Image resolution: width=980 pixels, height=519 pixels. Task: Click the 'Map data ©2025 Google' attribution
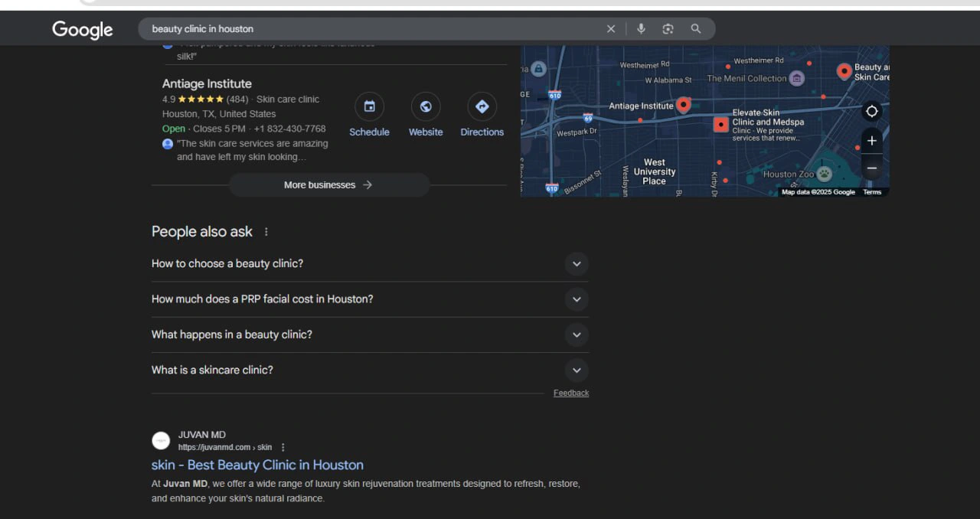pyautogui.click(x=818, y=192)
